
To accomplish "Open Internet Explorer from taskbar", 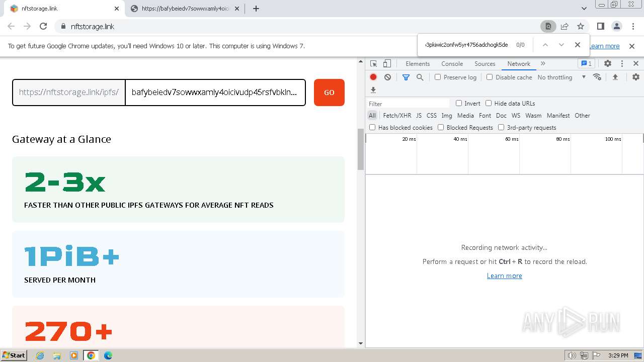I will tap(40, 355).
